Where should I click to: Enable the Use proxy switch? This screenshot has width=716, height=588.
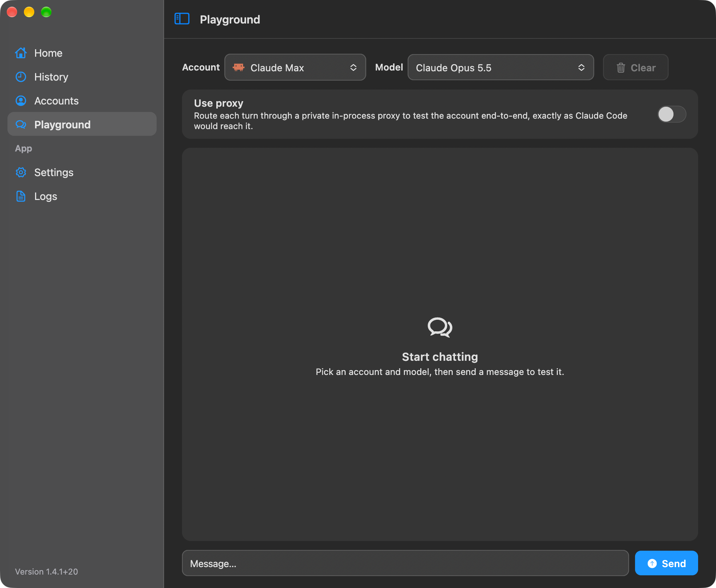pyautogui.click(x=672, y=114)
